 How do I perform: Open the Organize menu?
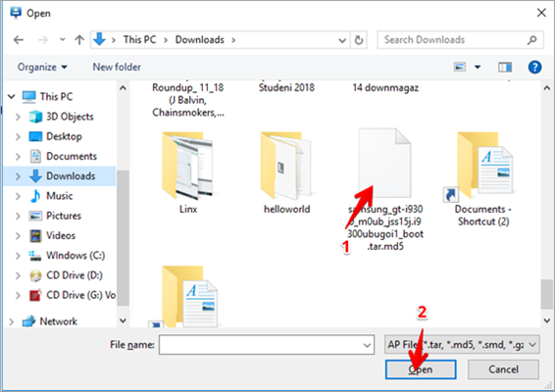pyautogui.click(x=42, y=67)
